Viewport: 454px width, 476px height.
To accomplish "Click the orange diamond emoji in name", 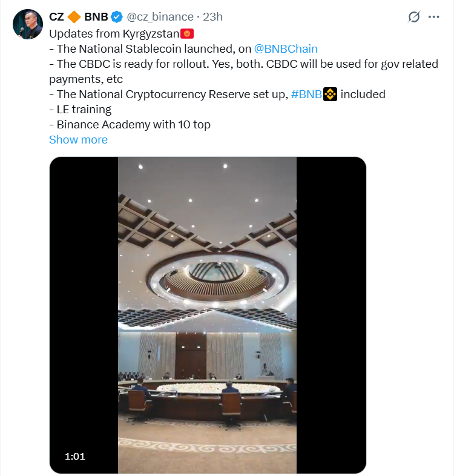I will [x=74, y=17].
